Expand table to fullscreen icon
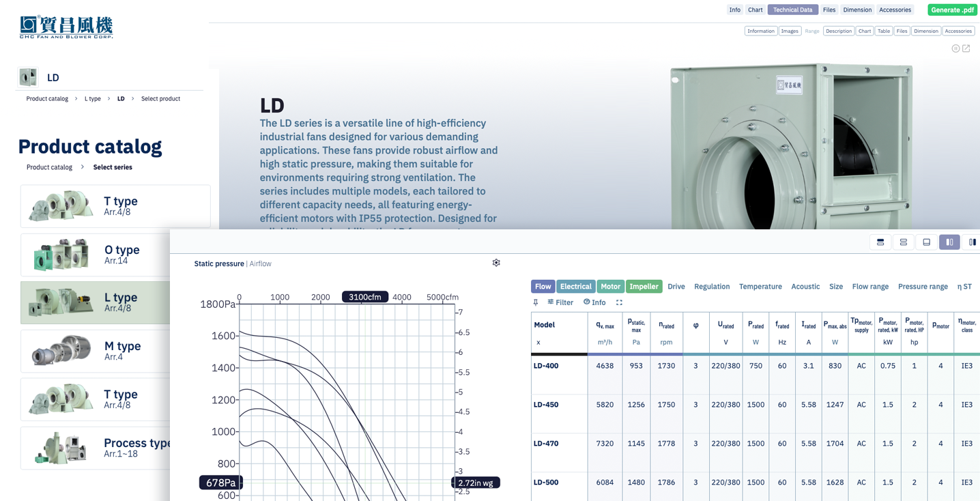This screenshot has width=980, height=501. point(619,302)
